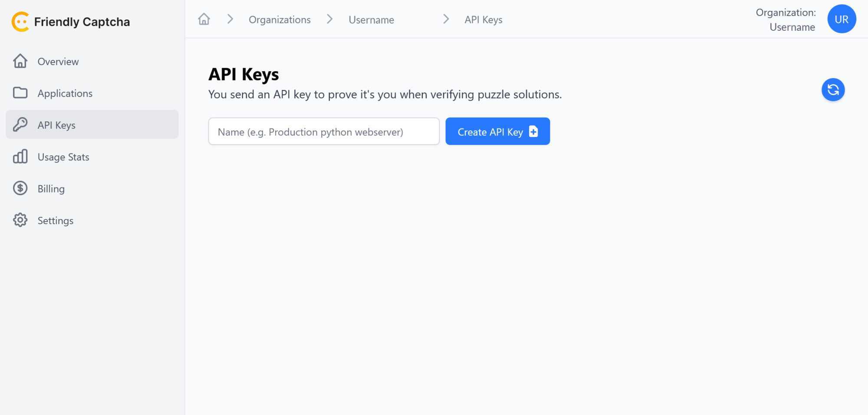The height and width of the screenshot is (415, 868).
Task: Open Usage Stats page
Action: point(63,157)
